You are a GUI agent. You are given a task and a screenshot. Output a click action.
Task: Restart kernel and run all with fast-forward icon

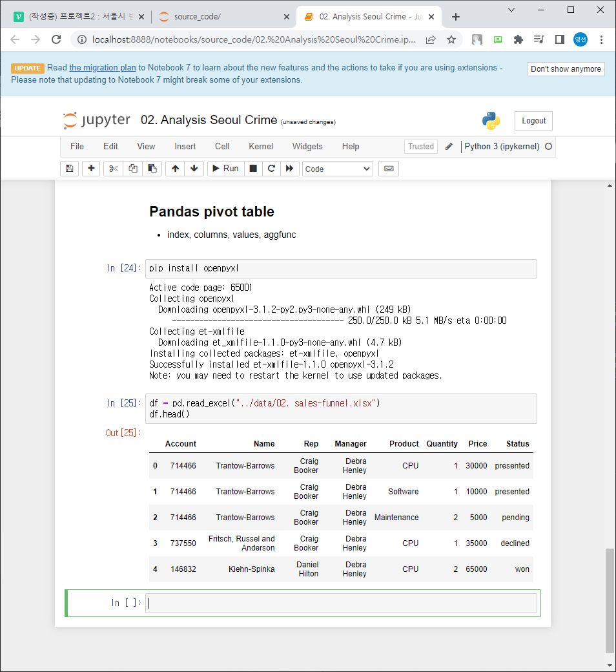289,169
